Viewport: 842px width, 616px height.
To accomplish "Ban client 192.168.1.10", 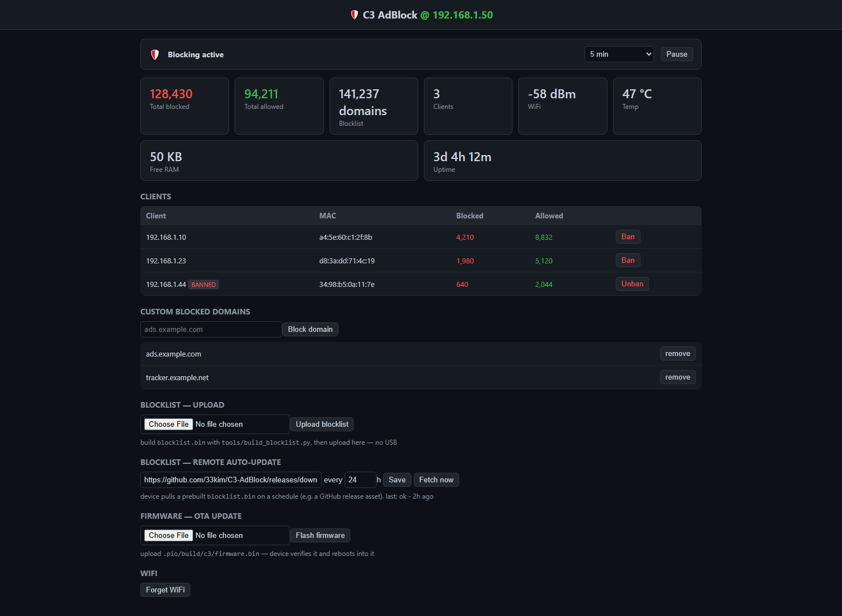I will (628, 237).
